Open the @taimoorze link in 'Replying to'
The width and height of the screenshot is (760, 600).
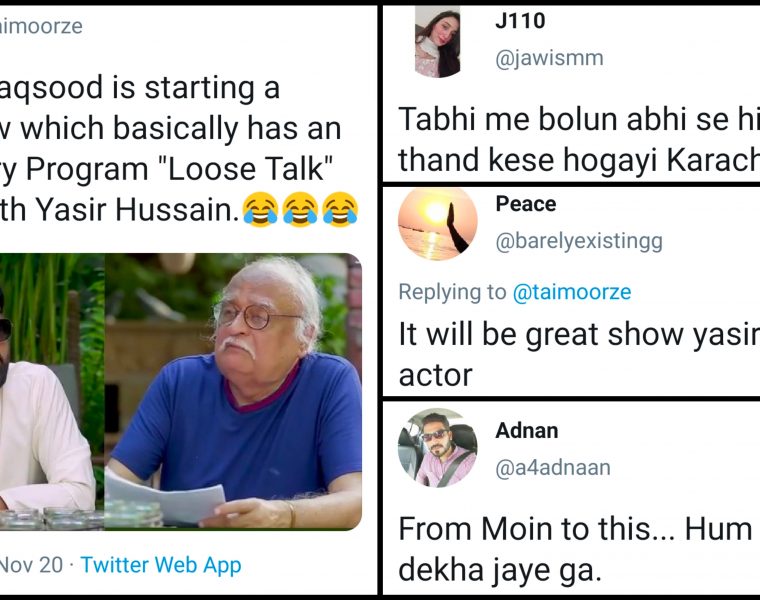click(571, 291)
